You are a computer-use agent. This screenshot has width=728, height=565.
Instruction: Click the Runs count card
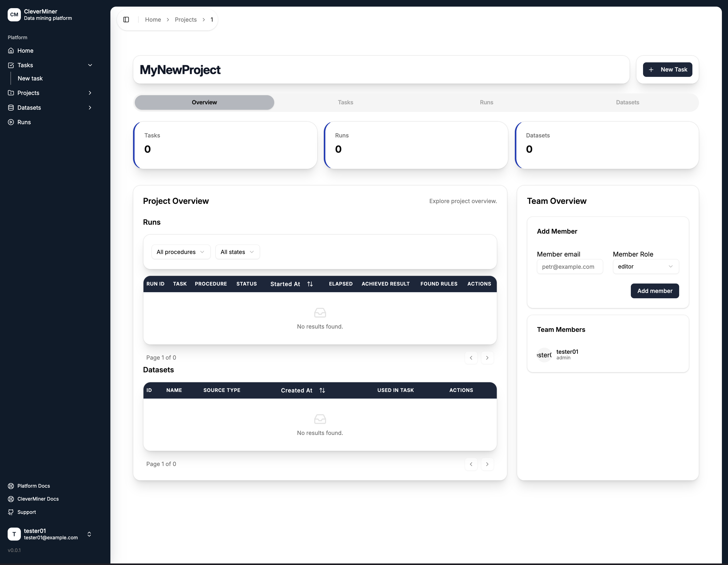[x=416, y=145]
